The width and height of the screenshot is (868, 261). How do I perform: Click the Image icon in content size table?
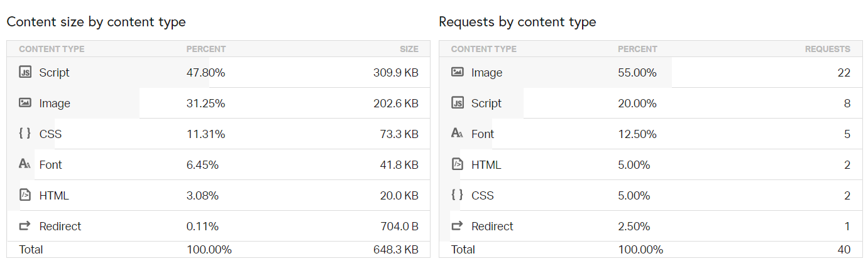[25, 103]
